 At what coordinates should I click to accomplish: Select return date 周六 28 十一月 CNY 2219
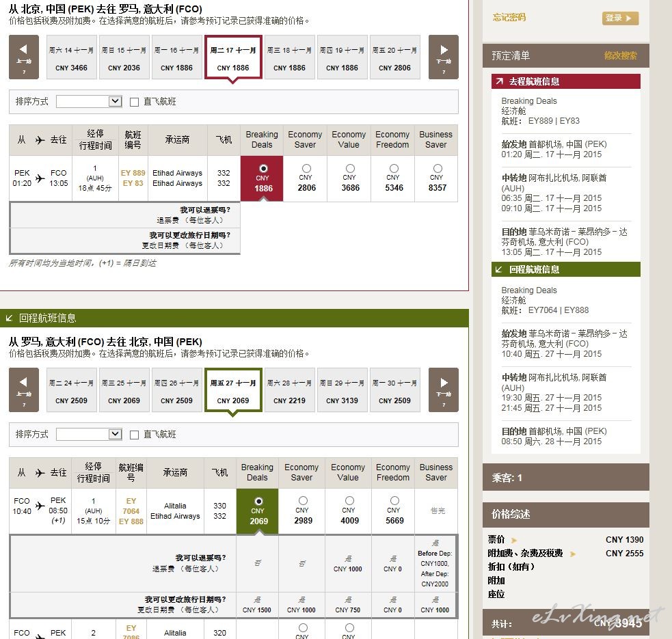point(290,390)
